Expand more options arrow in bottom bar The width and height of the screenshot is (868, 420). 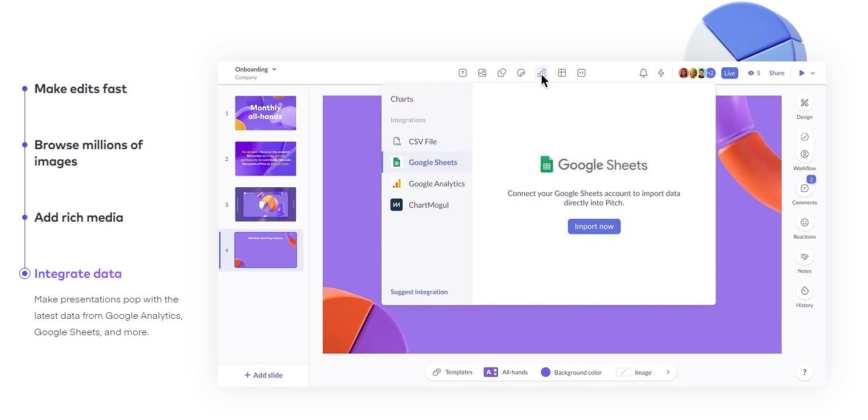tap(668, 373)
